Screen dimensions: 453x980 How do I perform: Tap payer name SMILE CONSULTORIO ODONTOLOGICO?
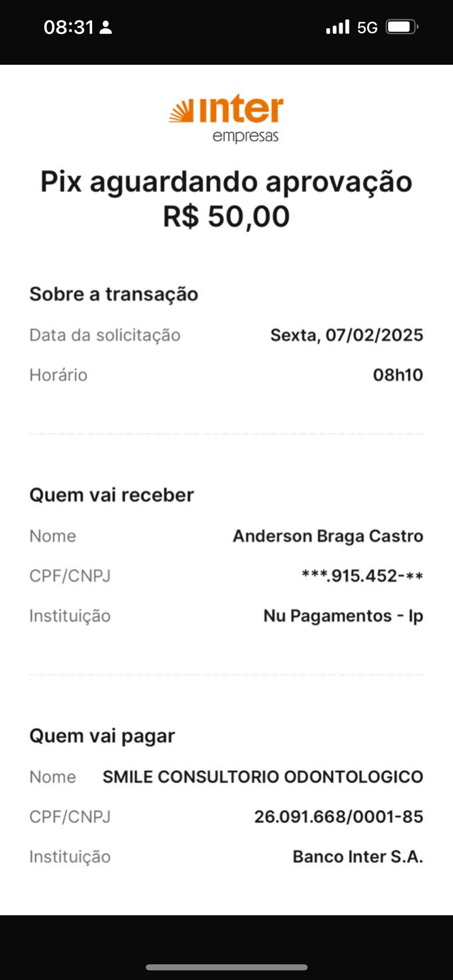[263, 777]
